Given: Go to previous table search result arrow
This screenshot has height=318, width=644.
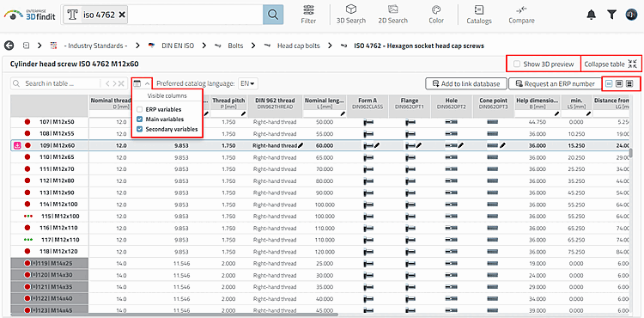Looking at the screenshot, I should [x=107, y=84].
